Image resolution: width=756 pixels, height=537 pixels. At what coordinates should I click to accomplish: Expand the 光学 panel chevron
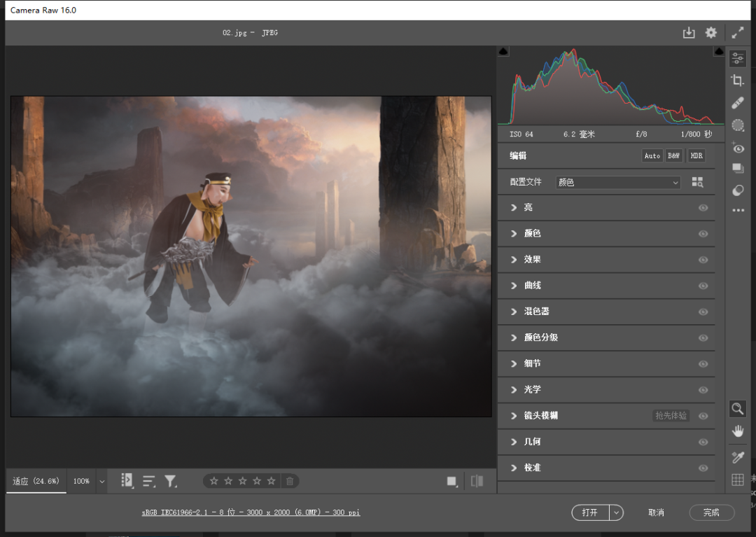coord(514,390)
